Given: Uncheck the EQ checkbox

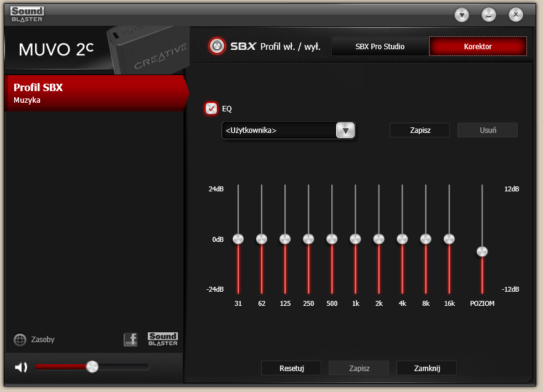Looking at the screenshot, I should (211, 108).
